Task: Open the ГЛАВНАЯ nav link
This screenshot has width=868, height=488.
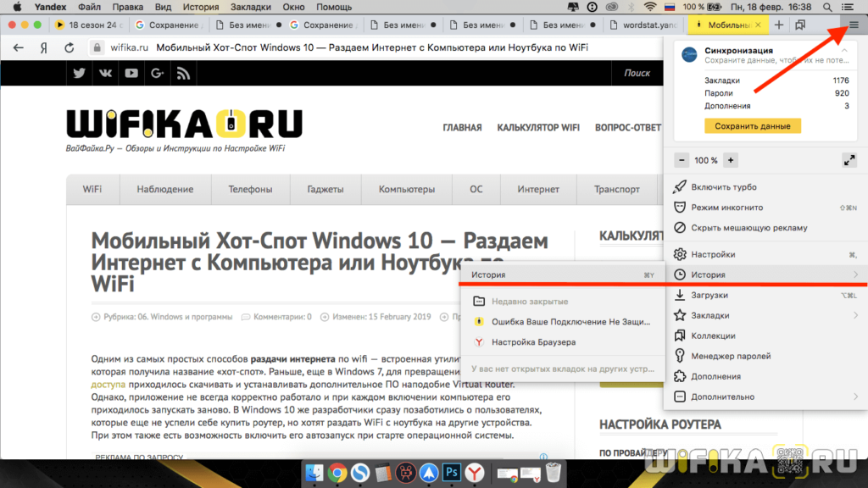Action: 462,128
